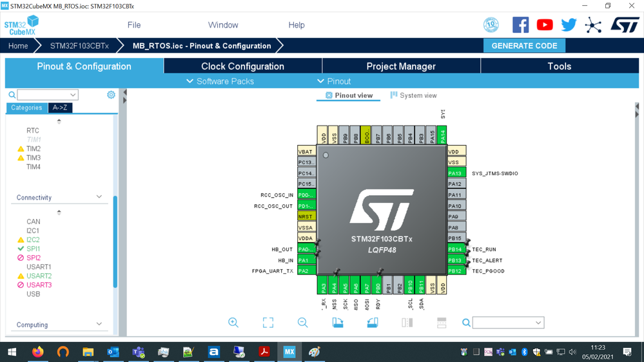Open Firefox from the taskbar
Screen dimensions: 644x362
[38, 352]
